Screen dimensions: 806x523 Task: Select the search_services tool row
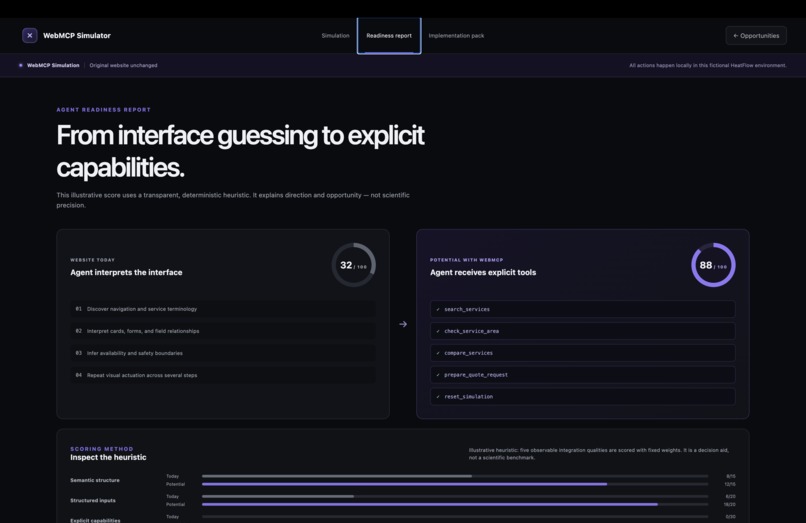click(x=582, y=309)
